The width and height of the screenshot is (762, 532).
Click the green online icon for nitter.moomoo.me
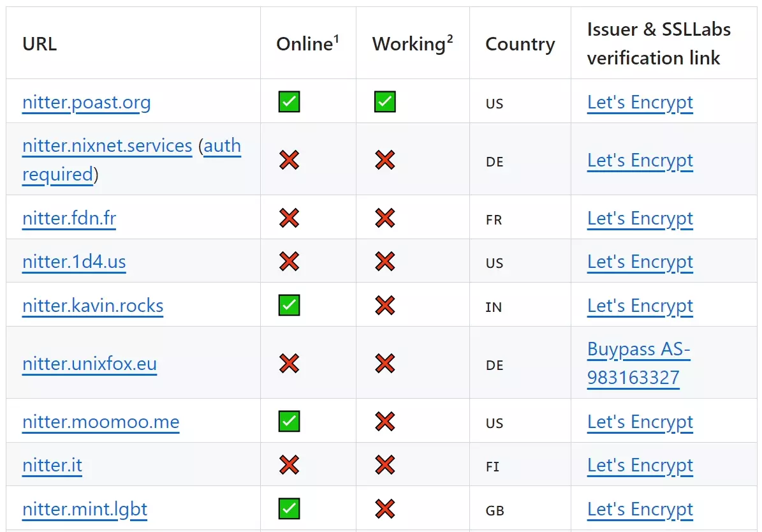point(288,421)
